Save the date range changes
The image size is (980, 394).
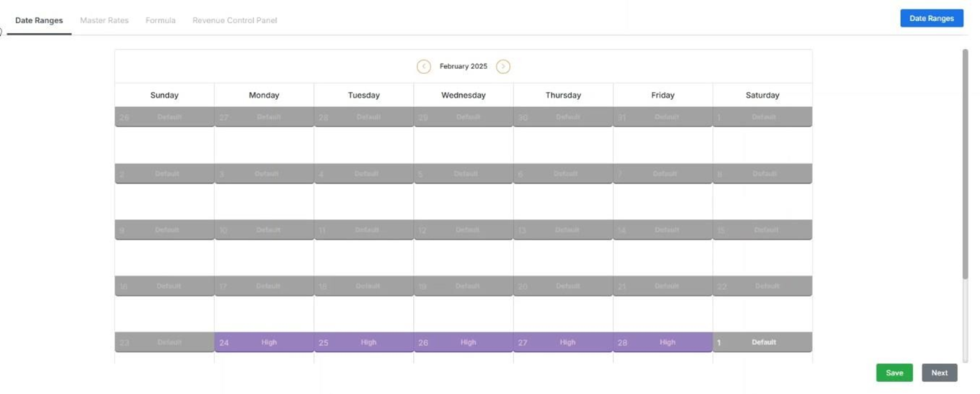(x=894, y=373)
